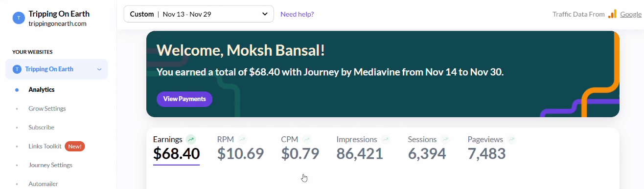Open Subscribe in the sidebar

41,127
